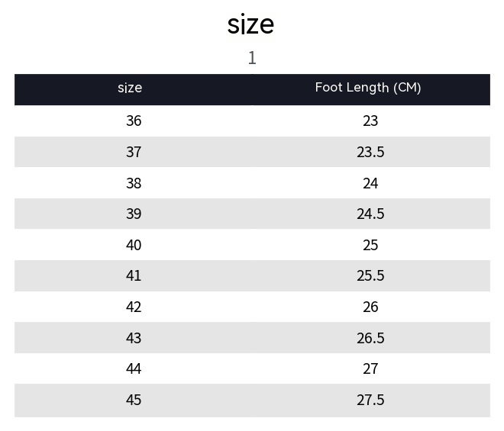Viewport: 504px width, 431px height.
Task: Click the 'Foot Length (CM)' column header
Action: [x=368, y=88]
